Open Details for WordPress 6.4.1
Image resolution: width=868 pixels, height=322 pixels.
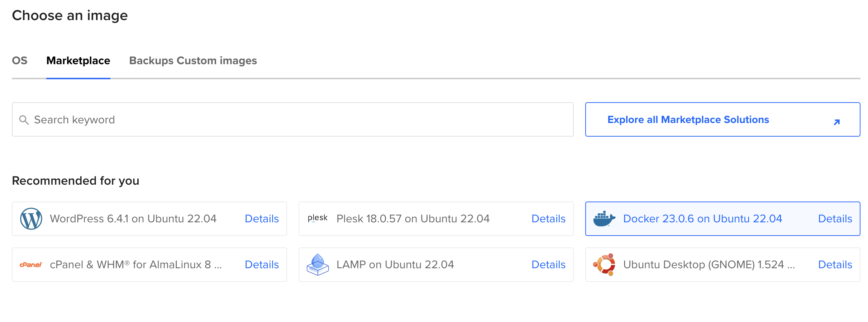click(x=262, y=218)
